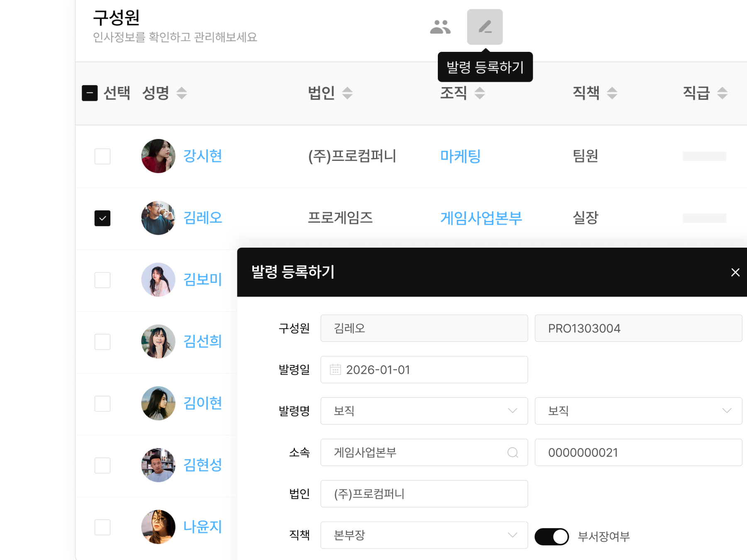
Task: Click the select-all checkbox in header
Action: pos(90,93)
